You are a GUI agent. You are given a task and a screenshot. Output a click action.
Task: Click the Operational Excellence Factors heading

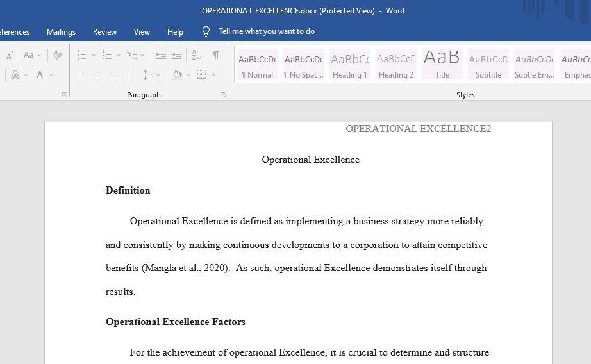(176, 322)
